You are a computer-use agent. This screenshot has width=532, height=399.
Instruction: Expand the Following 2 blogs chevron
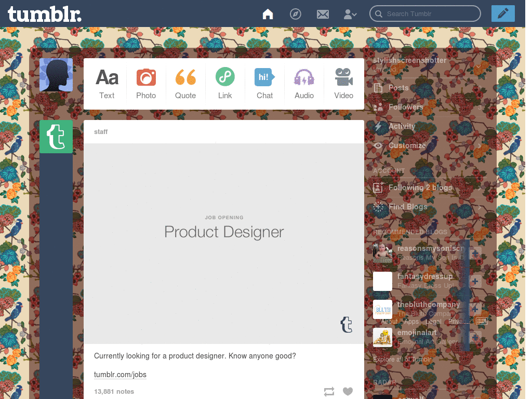pyautogui.click(x=480, y=188)
